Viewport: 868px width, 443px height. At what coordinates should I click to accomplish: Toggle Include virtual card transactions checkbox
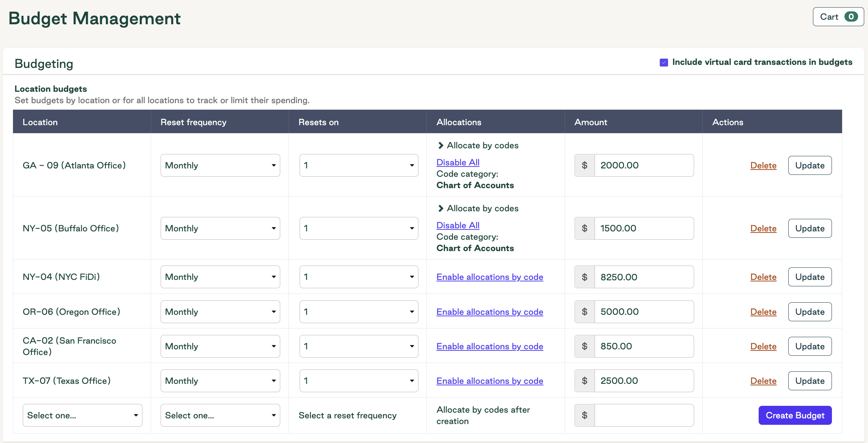tap(664, 63)
